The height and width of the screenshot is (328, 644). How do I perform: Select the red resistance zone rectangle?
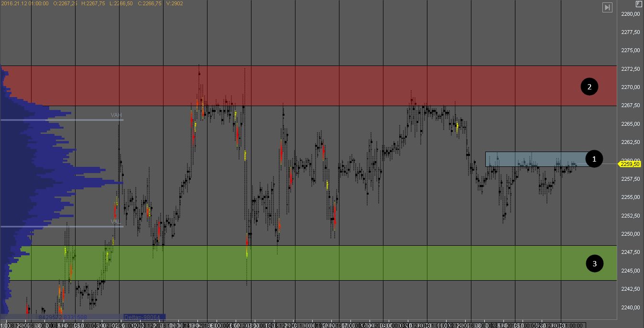coord(335,86)
